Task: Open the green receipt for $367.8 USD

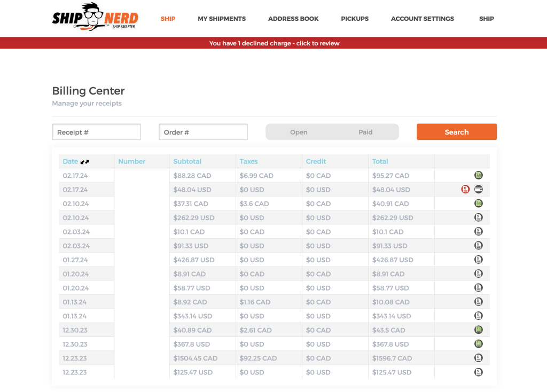Action: click(479, 344)
